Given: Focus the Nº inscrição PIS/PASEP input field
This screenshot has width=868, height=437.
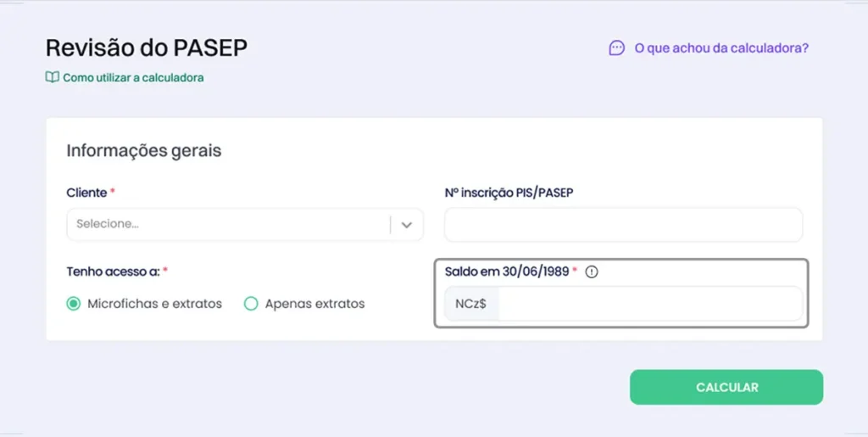Looking at the screenshot, I should click(x=623, y=225).
